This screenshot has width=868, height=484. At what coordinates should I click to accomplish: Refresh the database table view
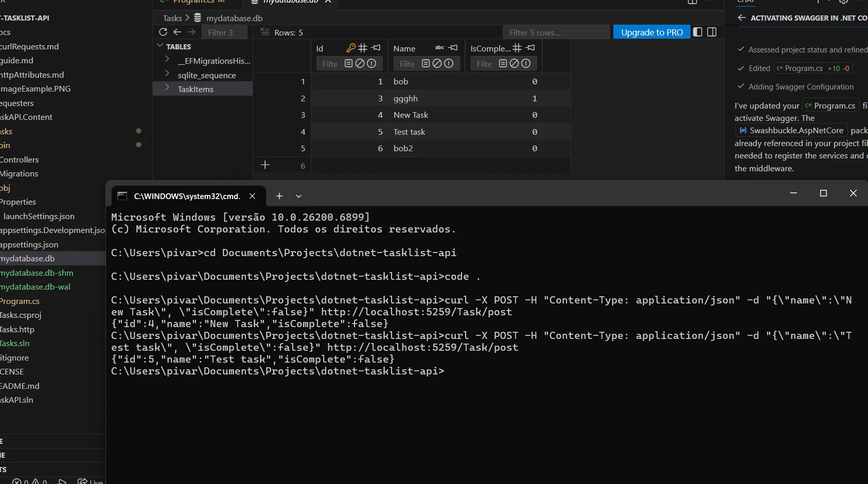pos(163,32)
